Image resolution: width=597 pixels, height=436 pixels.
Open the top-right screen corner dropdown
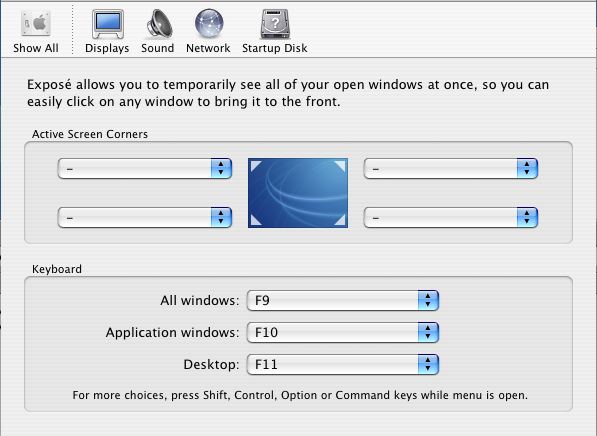pos(451,168)
